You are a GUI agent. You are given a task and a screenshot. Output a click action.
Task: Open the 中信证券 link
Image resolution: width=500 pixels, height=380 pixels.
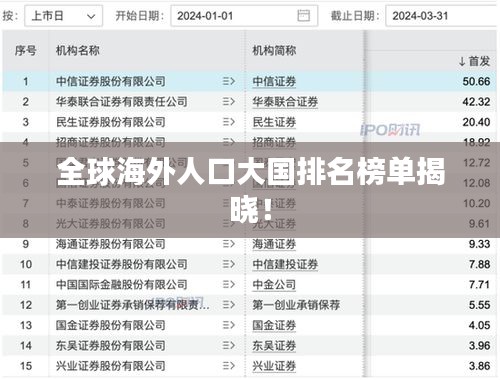[274, 82]
